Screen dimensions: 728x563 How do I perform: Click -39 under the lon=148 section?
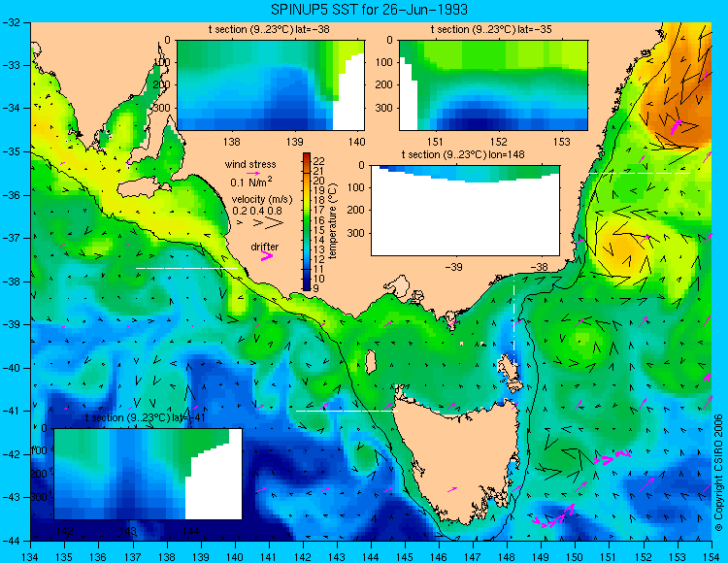click(x=453, y=267)
